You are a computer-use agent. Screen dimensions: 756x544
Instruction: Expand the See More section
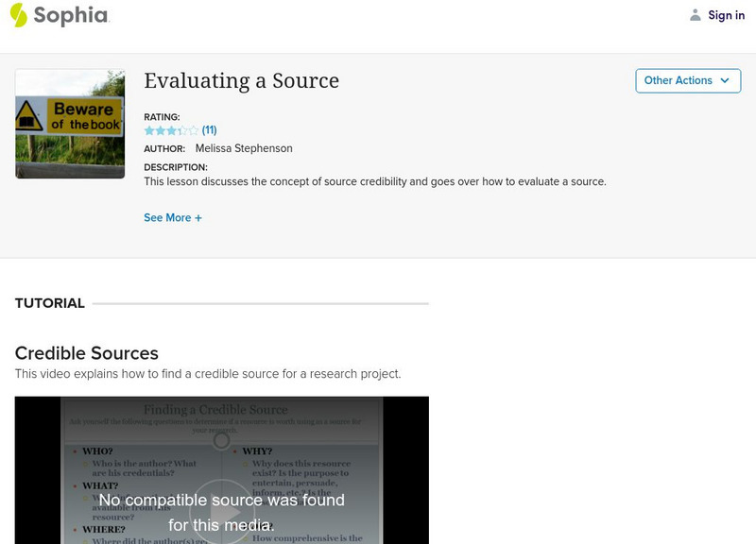[167, 218]
